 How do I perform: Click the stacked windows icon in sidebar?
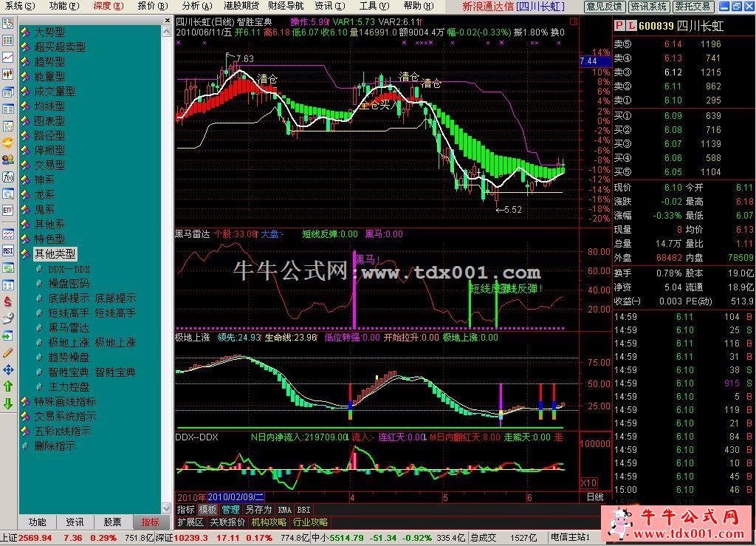tap(7, 92)
